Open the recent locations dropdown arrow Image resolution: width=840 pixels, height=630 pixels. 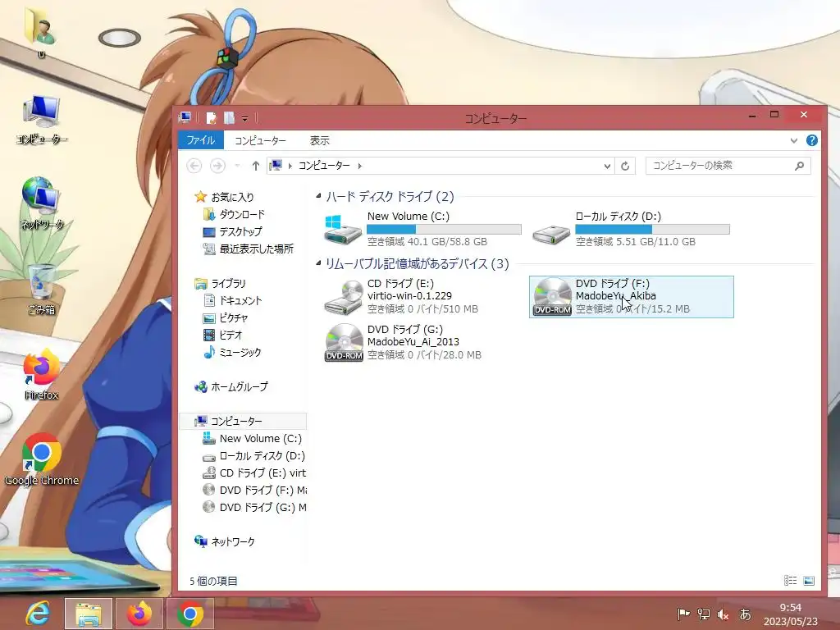pyautogui.click(x=237, y=166)
